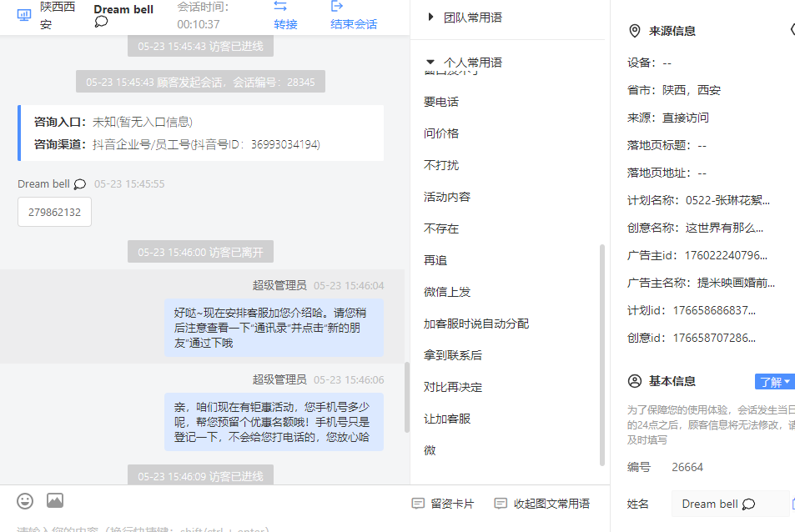Select the 微 quick phrase

click(430, 450)
